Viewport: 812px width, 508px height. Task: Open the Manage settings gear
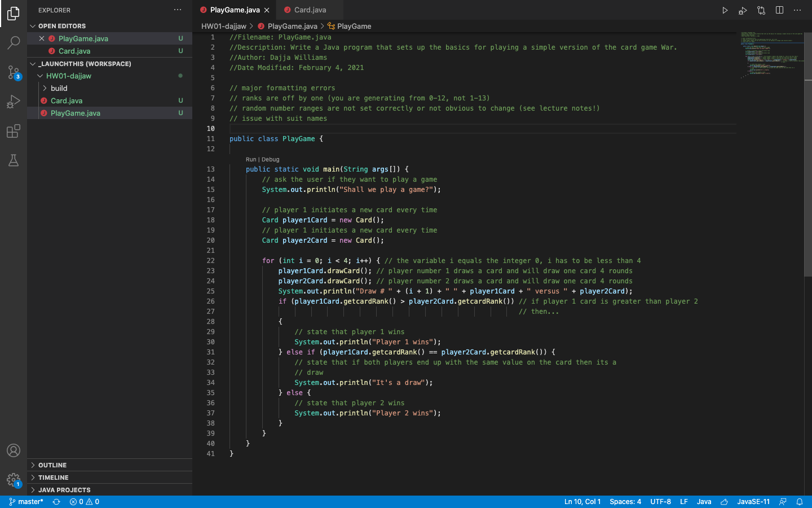pos(14,480)
